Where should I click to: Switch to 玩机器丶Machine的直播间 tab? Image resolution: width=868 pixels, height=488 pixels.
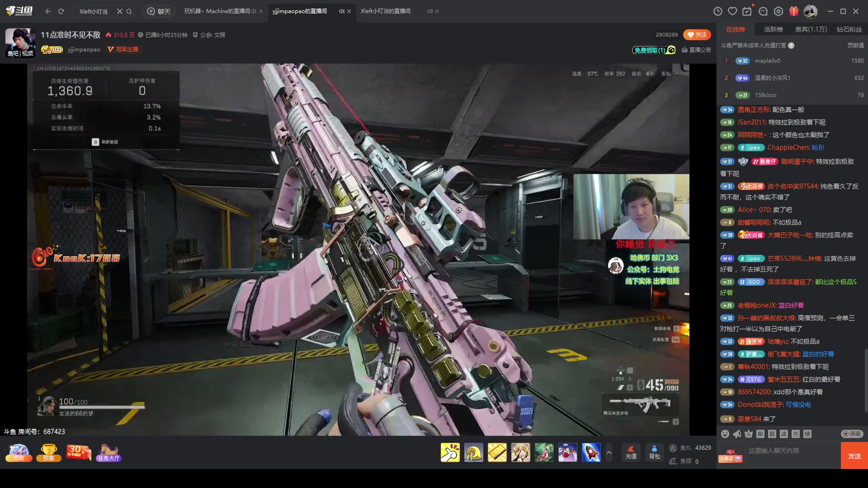(x=217, y=11)
